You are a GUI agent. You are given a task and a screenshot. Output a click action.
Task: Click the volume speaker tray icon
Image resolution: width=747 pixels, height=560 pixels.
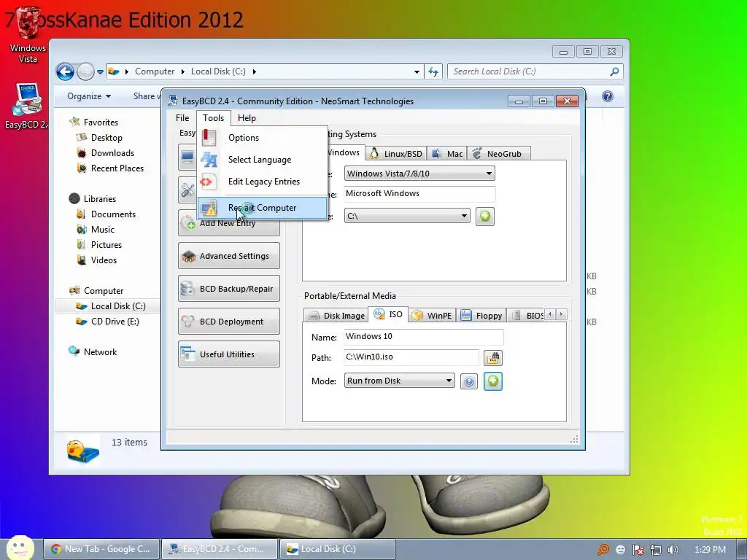[x=673, y=550]
